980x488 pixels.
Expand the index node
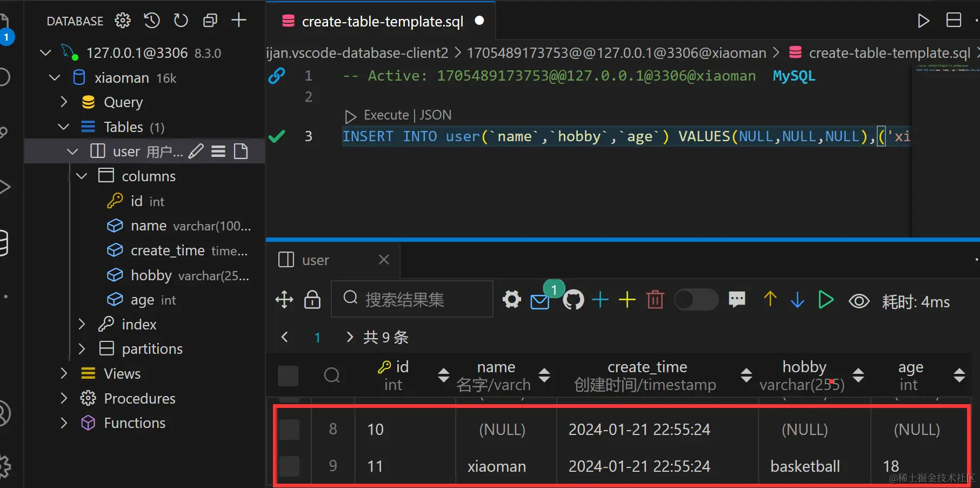(x=82, y=324)
